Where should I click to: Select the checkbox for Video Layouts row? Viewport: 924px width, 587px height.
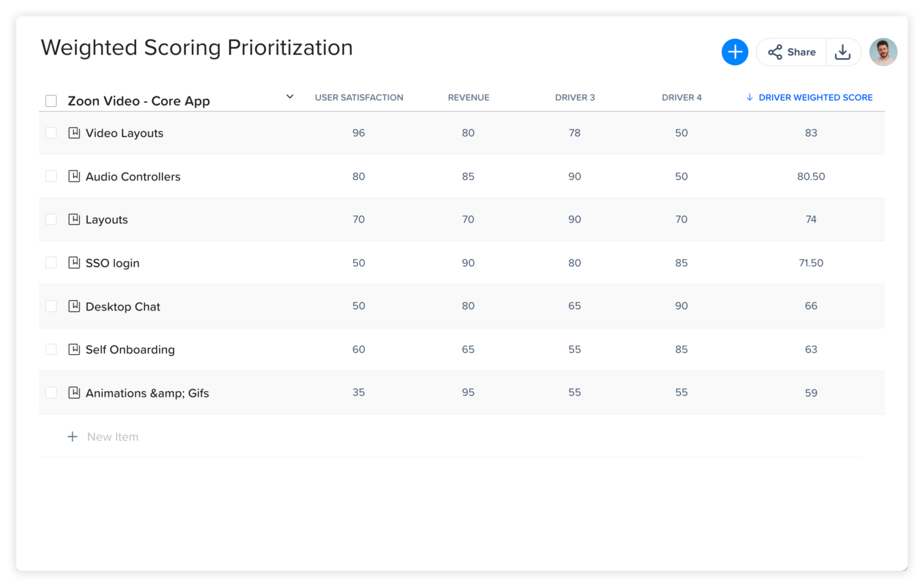[x=51, y=133]
